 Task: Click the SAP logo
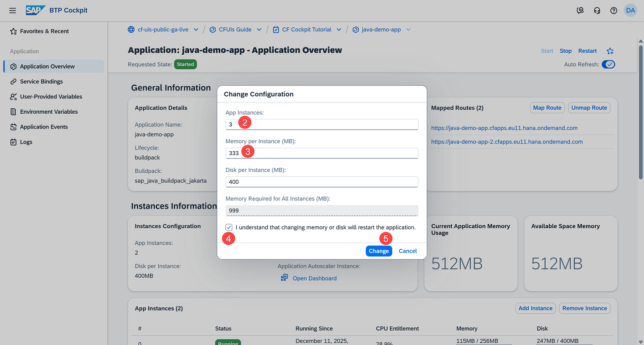(35, 10)
